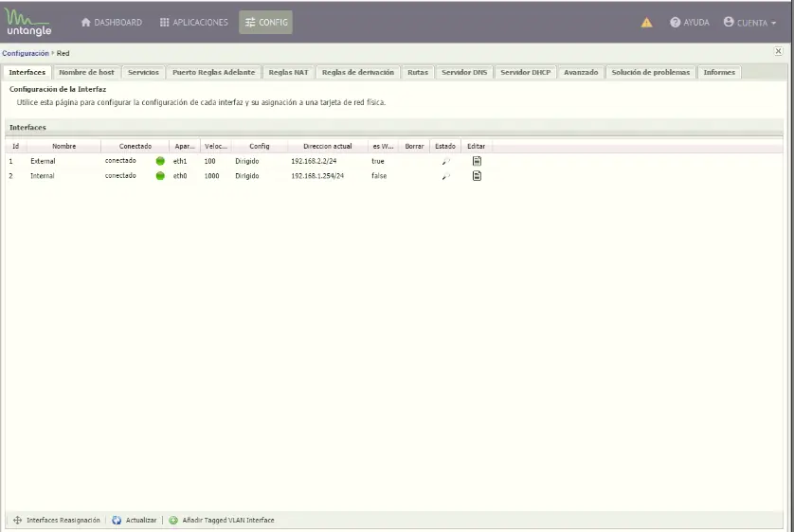
Task: Edit the Internal interface
Action: 477,176
